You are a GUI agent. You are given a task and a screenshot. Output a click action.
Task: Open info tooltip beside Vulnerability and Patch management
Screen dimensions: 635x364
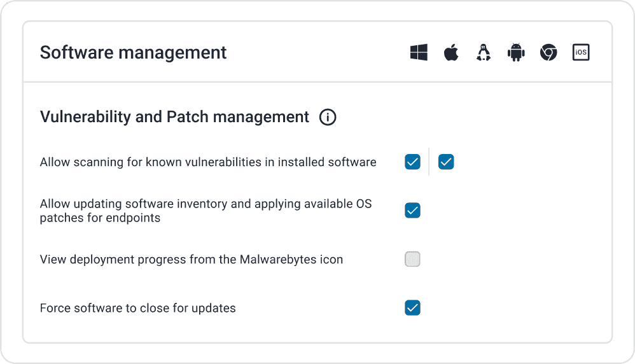point(328,117)
